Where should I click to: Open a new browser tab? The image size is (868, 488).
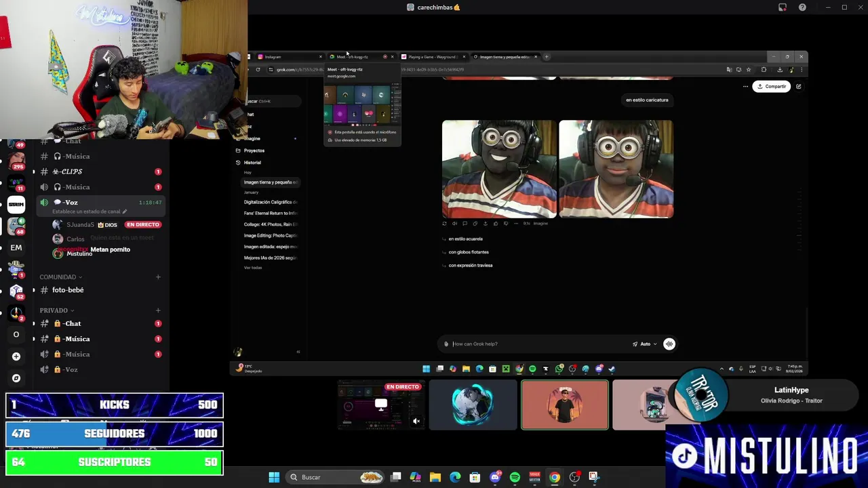pos(547,57)
